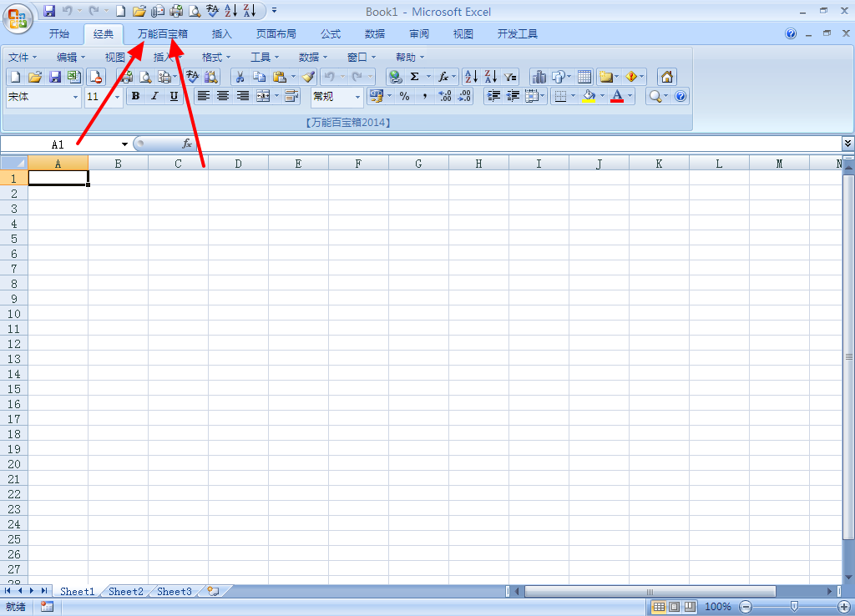Open the font size 11 dropdown
Screen dimensions: 855x616
click(x=117, y=97)
